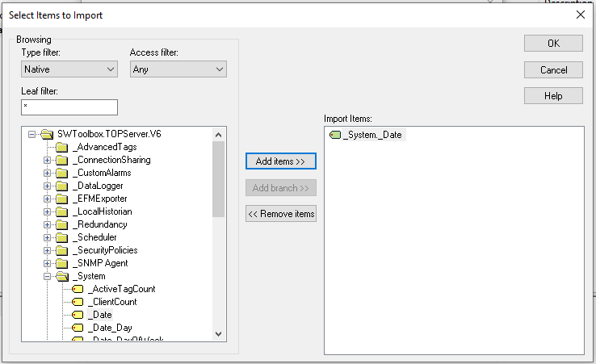Expand the _SNMP Agent node
The image size is (596, 364).
click(47, 263)
